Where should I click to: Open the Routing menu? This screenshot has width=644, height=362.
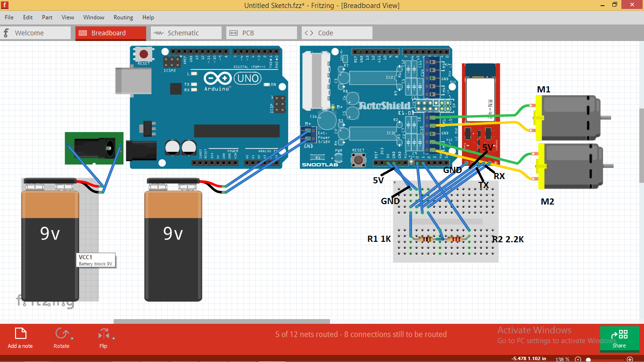click(x=123, y=17)
